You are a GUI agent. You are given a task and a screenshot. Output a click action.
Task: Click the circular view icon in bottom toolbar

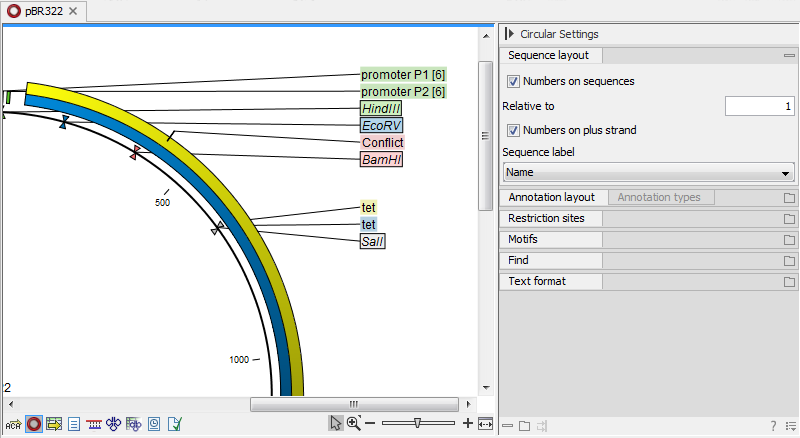pos(34,424)
